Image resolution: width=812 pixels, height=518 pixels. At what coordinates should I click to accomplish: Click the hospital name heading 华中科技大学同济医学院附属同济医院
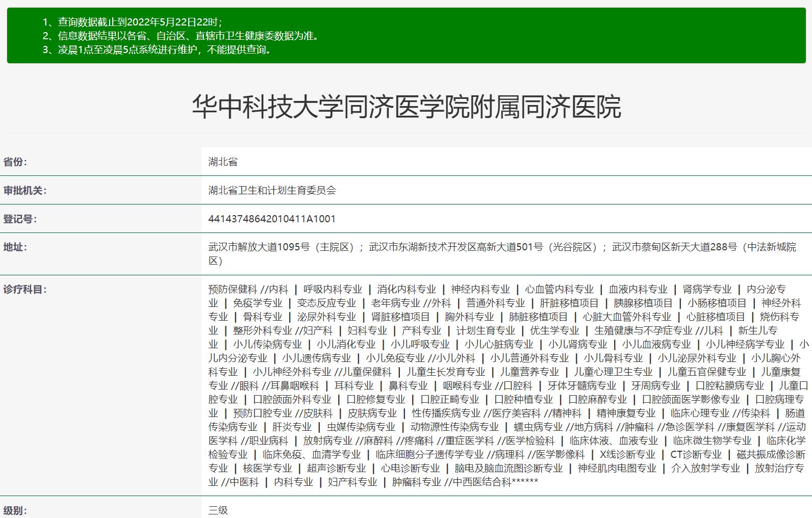(406, 107)
